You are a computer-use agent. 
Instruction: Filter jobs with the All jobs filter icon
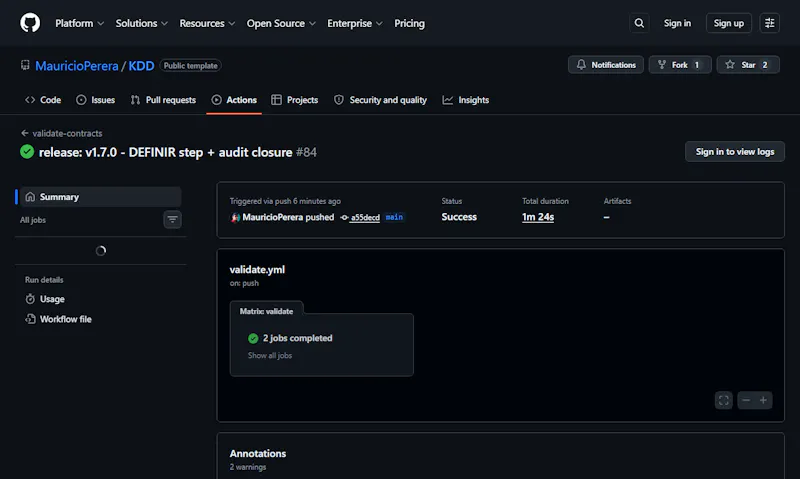coord(172,219)
